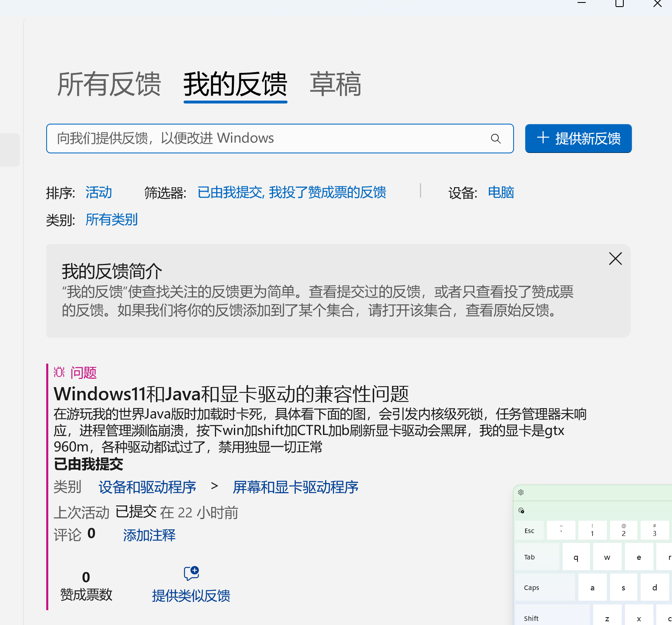The width and height of the screenshot is (672, 625).
Task: Click the 我的反馈简介 heading
Action: coord(112,271)
